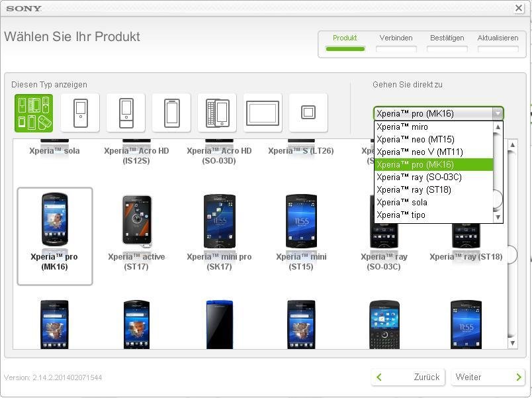Filter by slider keyboard phone type icon
This screenshot has width=532, height=398.
(217, 113)
